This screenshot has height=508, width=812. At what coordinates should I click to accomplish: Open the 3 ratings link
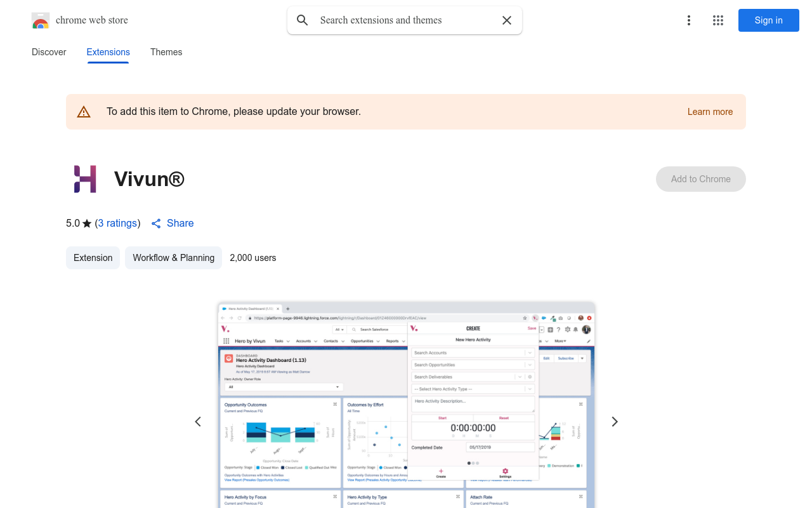click(118, 224)
